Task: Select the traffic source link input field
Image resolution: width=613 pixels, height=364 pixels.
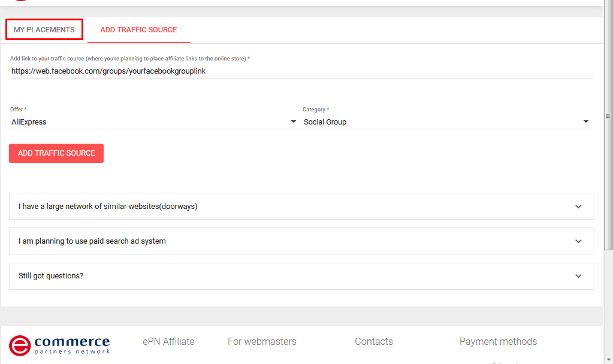Action: [x=240, y=71]
